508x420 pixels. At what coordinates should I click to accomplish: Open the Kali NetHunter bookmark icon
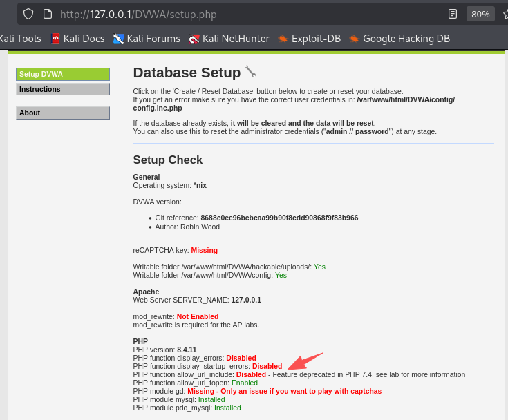click(x=194, y=39)
